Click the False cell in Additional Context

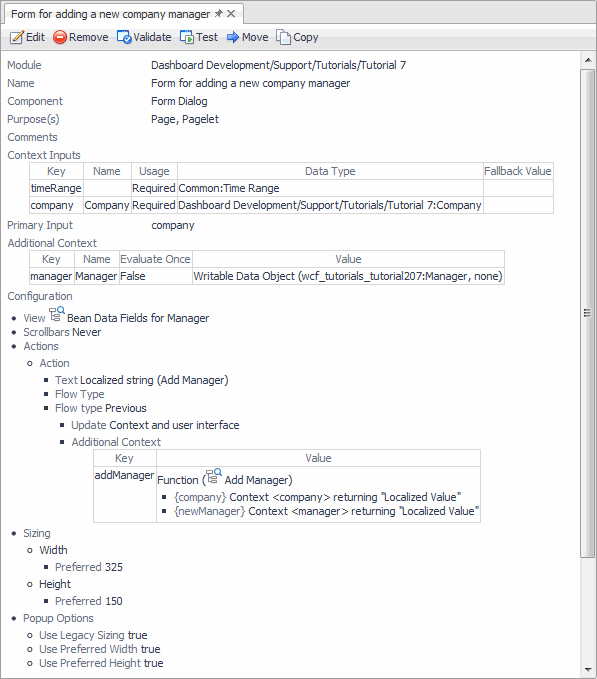[155, 276]
